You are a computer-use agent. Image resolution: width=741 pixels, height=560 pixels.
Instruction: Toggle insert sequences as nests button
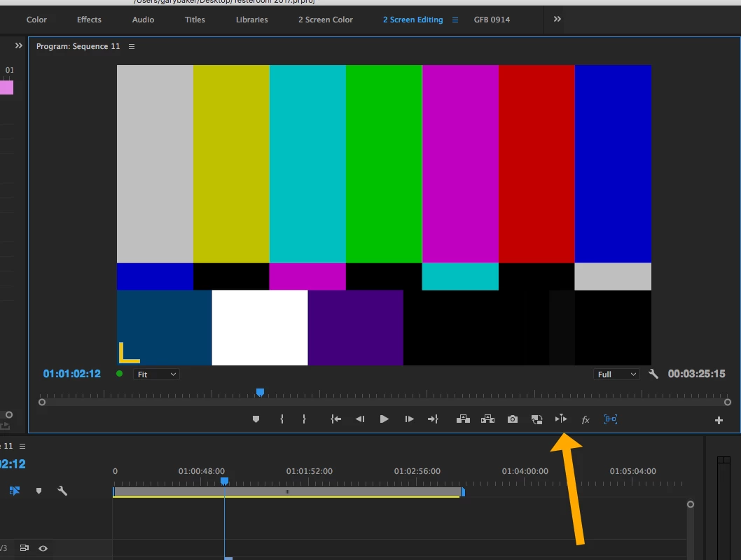tap(15, 491)
